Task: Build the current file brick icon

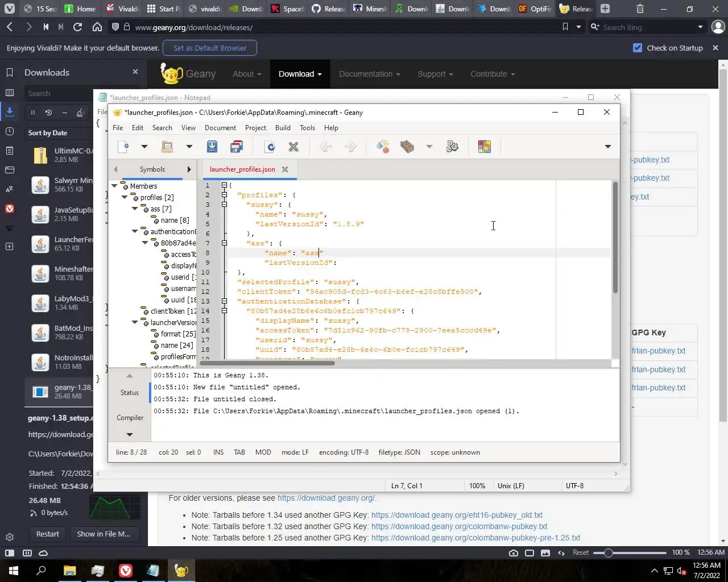Action: point(407,147)
